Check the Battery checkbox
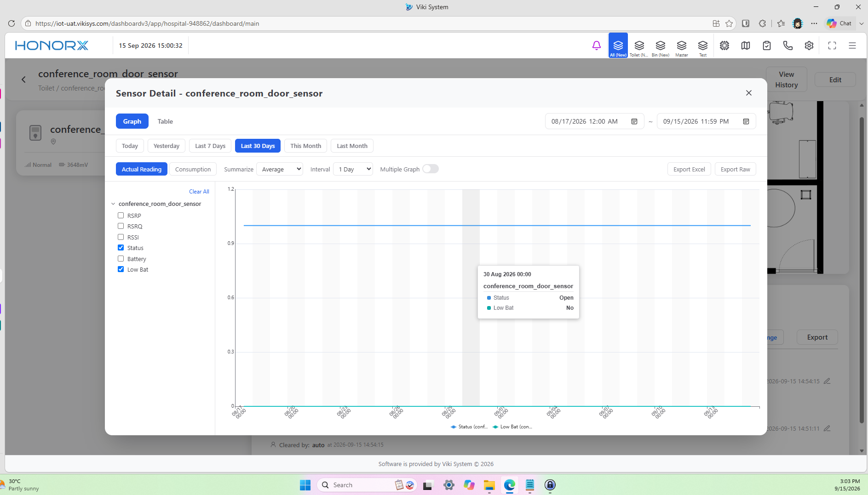868x495 pixels. click(121, 258)
